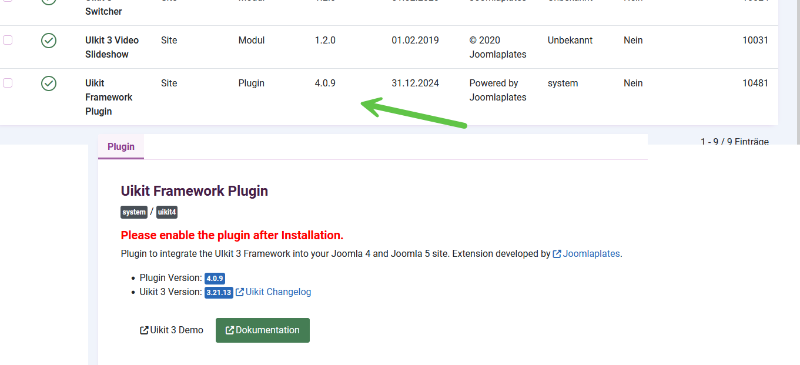Select the 'Uikit 3 Video Slideshow' name cell

(112, 47)
